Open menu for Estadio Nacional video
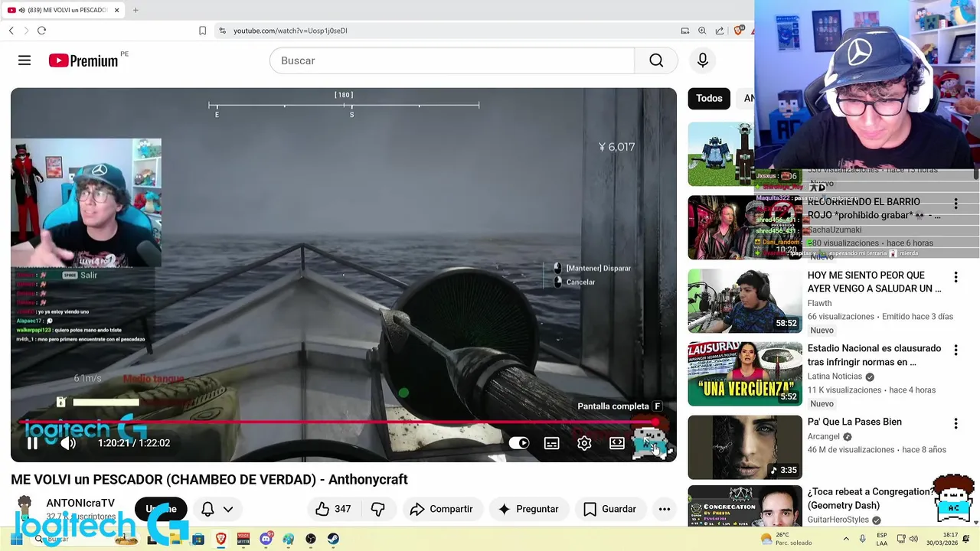The width and height of the screenshot is (980, 551). (955, 350)
